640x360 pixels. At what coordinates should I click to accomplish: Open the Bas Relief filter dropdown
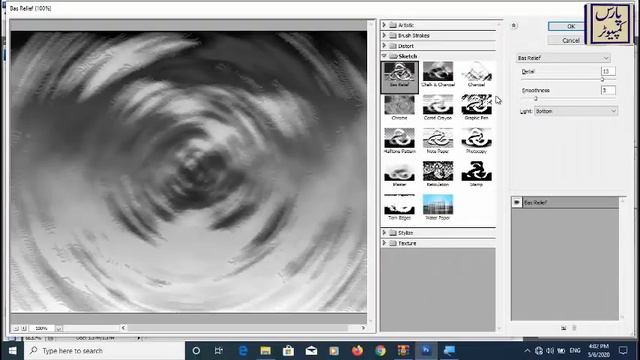coord(563,58)
